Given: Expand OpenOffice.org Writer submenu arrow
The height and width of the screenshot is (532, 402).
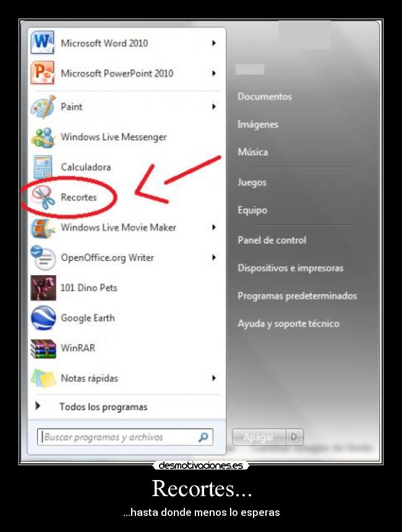Looking at the screenshot, I should (213, 258).
